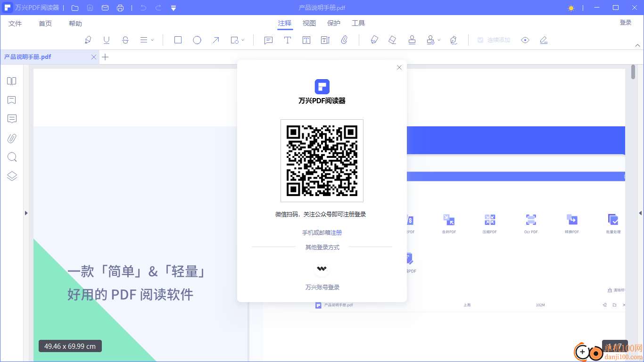644x362 pixels.
Task: Click the save icon in title bar
Action: point(90,8)
